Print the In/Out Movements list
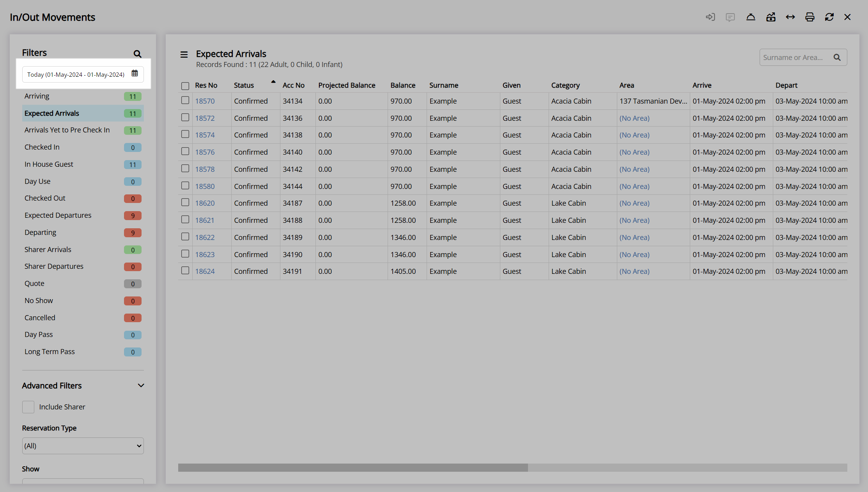This screenshot has height=492, width=868. tap(810, 17)
